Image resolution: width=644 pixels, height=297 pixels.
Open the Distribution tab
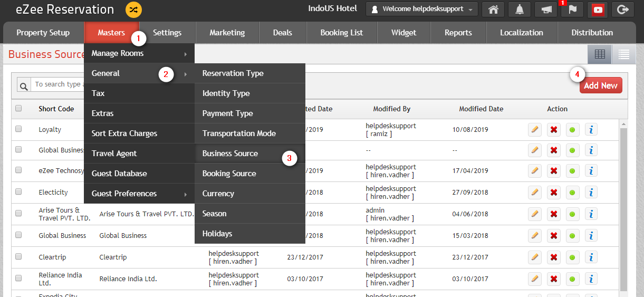(592, 33)
